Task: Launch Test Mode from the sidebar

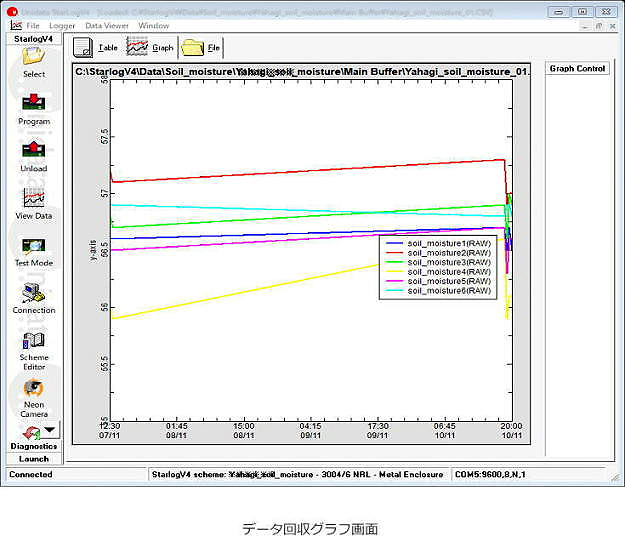Action: click(33, 246)
